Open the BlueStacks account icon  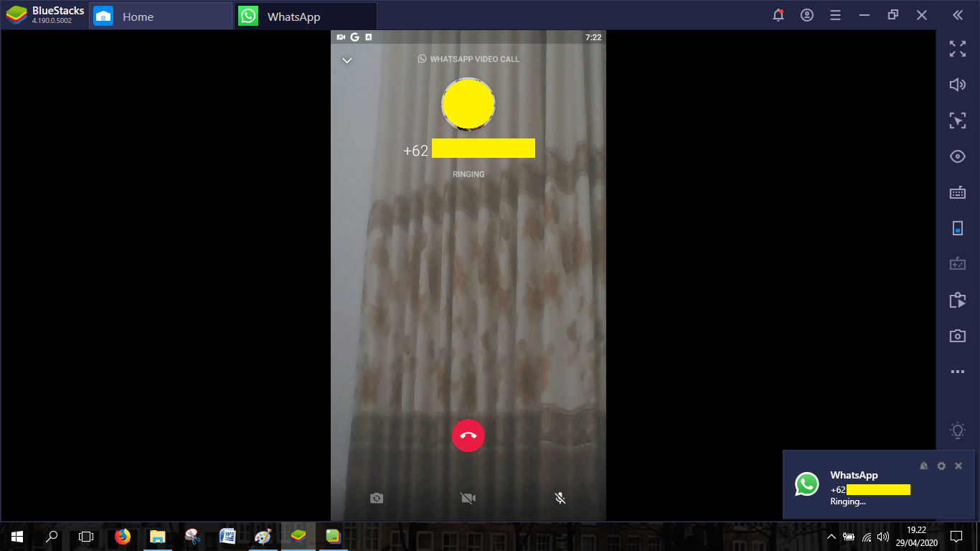pos(807,15)
